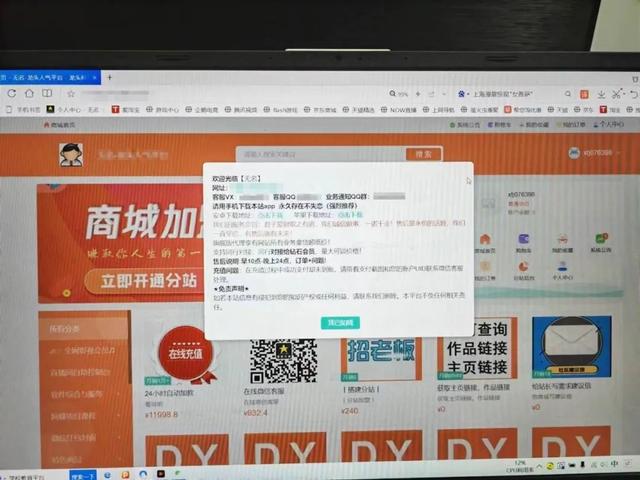
Task: Show hidden system tray icons chevron
Action: click(539, 466)
